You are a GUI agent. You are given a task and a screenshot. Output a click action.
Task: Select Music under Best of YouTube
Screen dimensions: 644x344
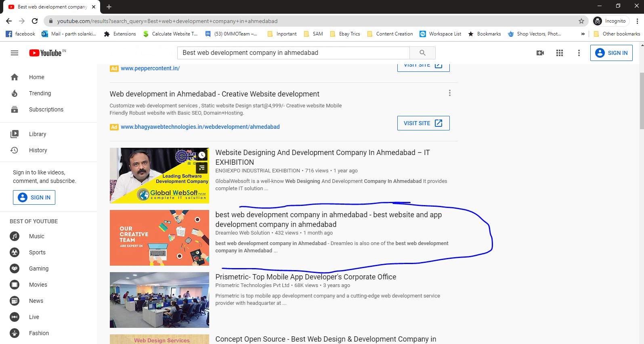click(x=36, y=236)
